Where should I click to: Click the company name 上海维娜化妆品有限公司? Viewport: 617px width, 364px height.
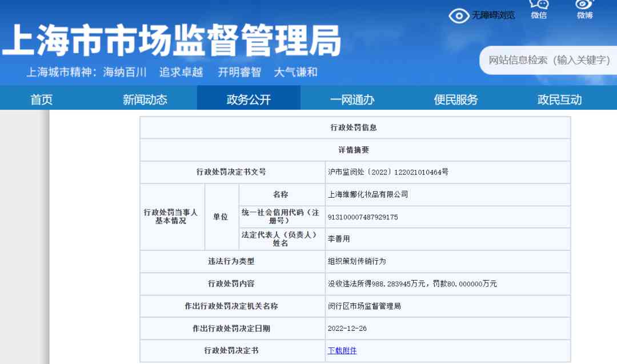pyautogui.click(x=368, y=194)
